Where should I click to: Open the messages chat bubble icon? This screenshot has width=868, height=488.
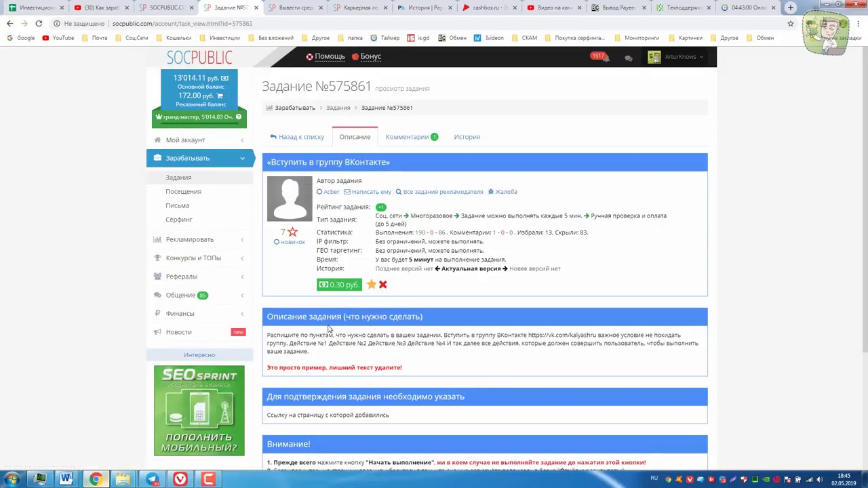[629, 58]
